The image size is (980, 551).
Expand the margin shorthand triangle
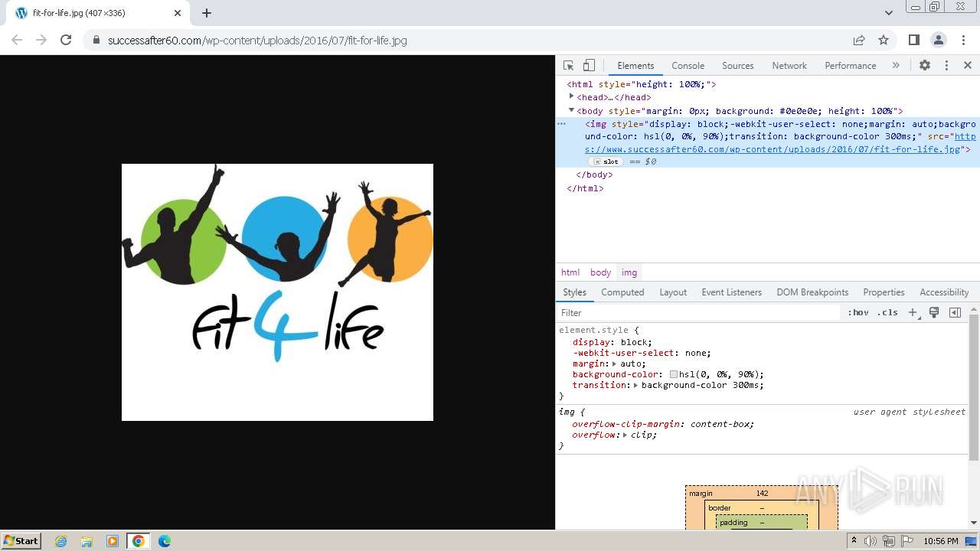pyautogui.click(x=614, y=364)
